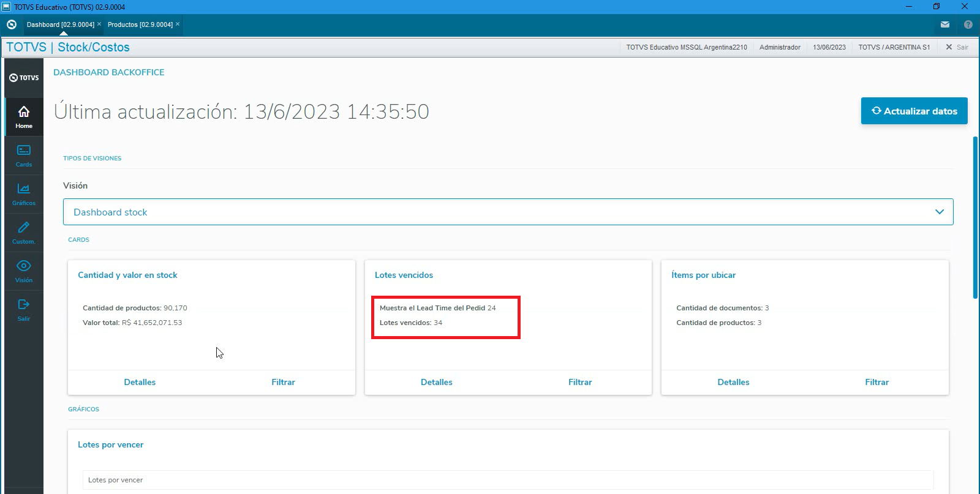
Task: Open Visión eye option in sidebar
Action: point(24,271)
